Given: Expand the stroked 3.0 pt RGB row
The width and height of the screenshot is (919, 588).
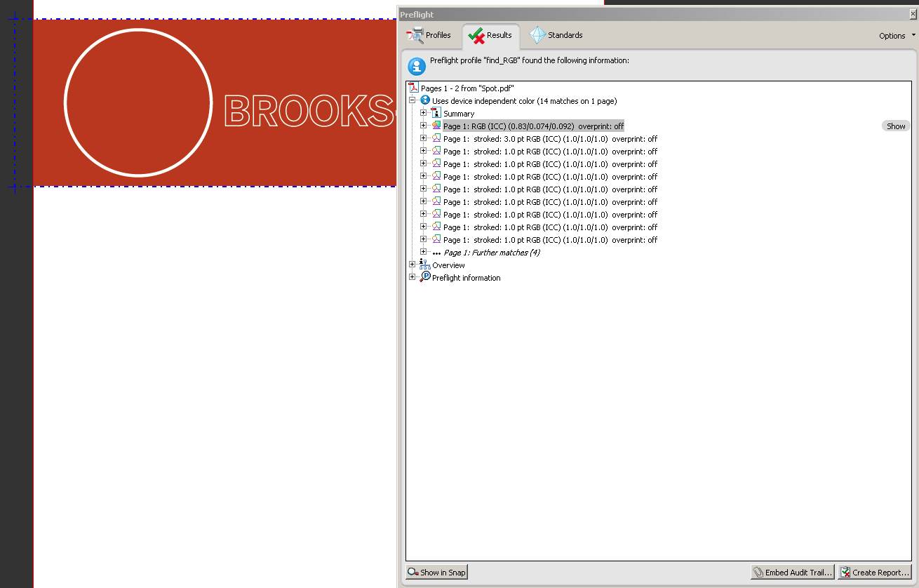Looking at the screenshot, I should [424, 139].
